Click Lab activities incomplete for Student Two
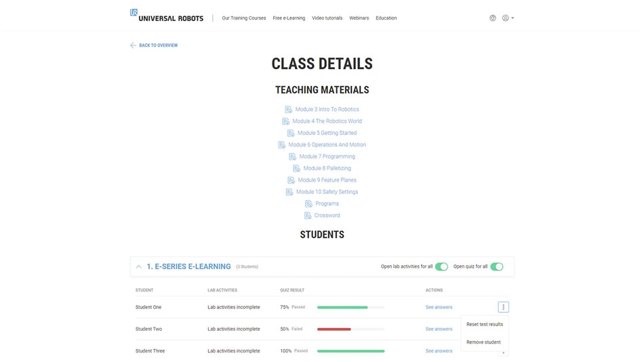Viewport: 644px width, 362px height. coord(234,329)
